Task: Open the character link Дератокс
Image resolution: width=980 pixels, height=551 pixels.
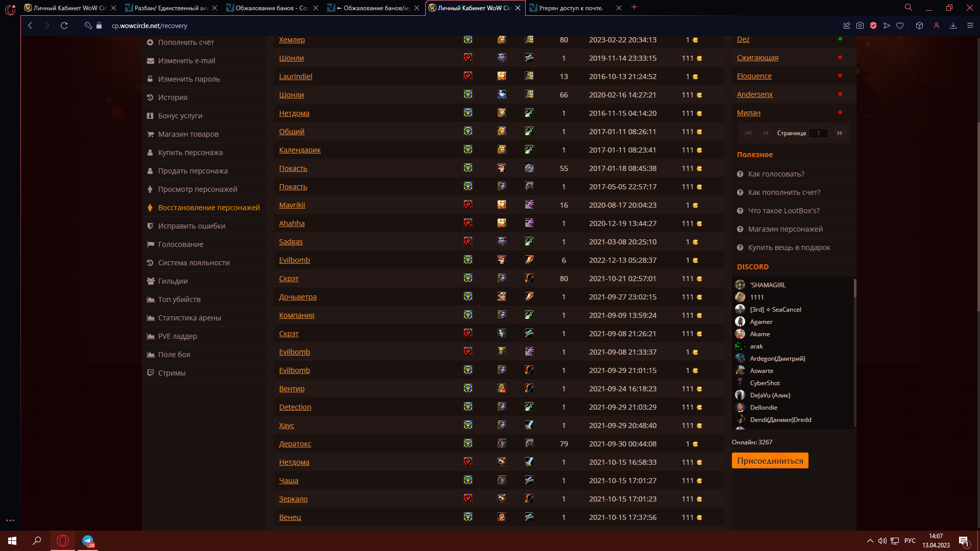Action: pos(295,444)
